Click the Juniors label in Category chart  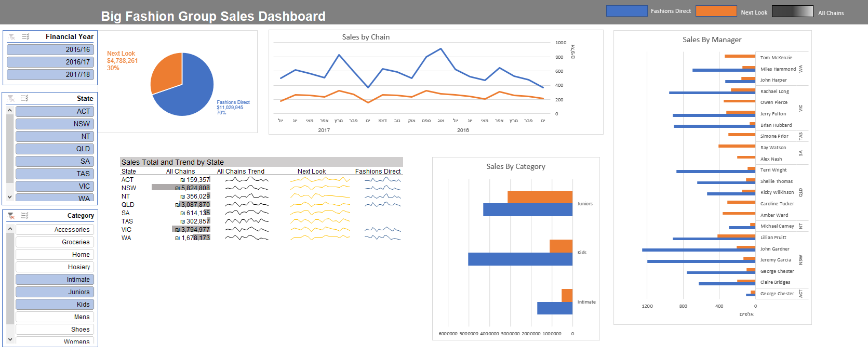pyautogui.click(x=585, y=204)
